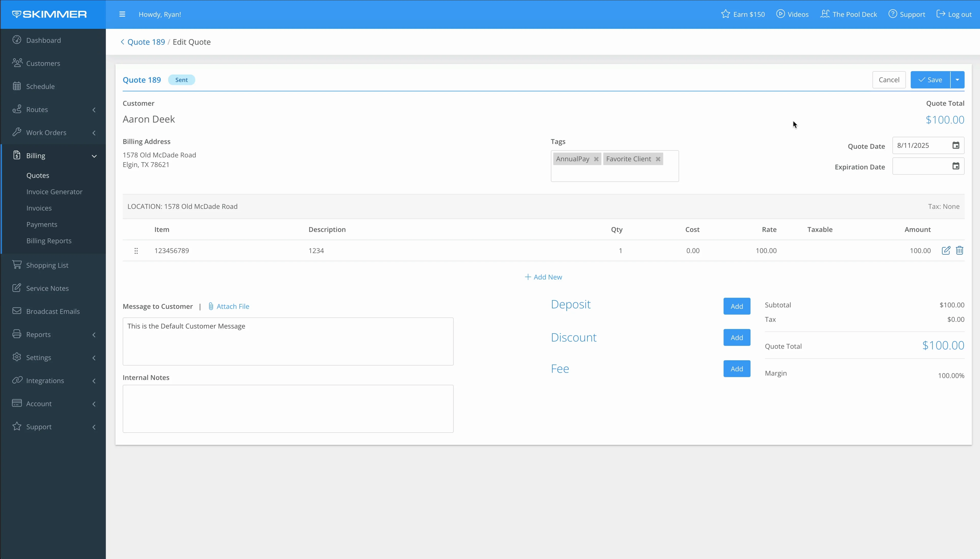Open Videos play icon in header
The image size is (980, 559).
tap(780, 14)
